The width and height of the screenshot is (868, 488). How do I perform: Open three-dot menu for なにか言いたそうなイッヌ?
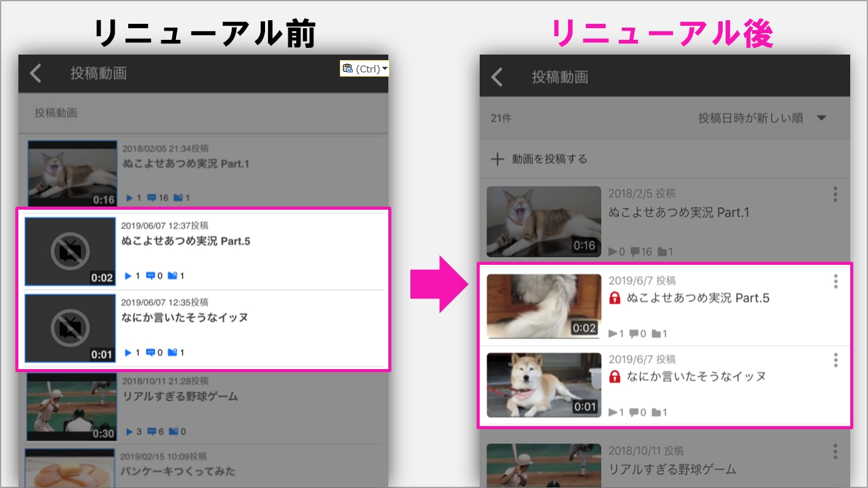click(x=835, y=360)
